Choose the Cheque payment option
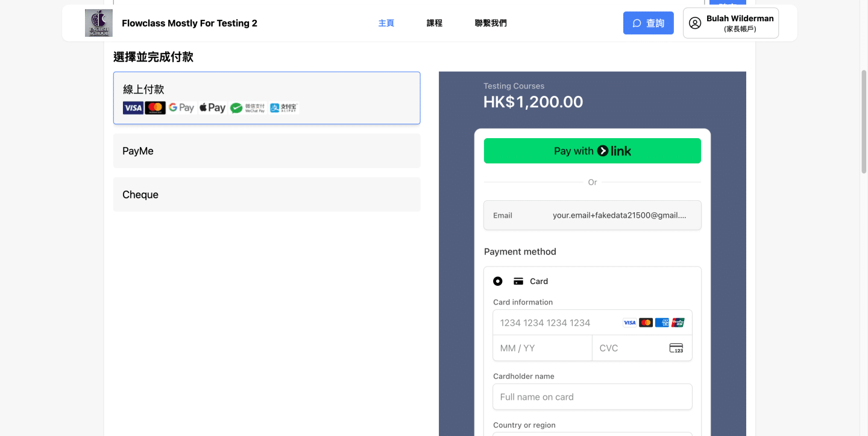 tap(267, 194)
